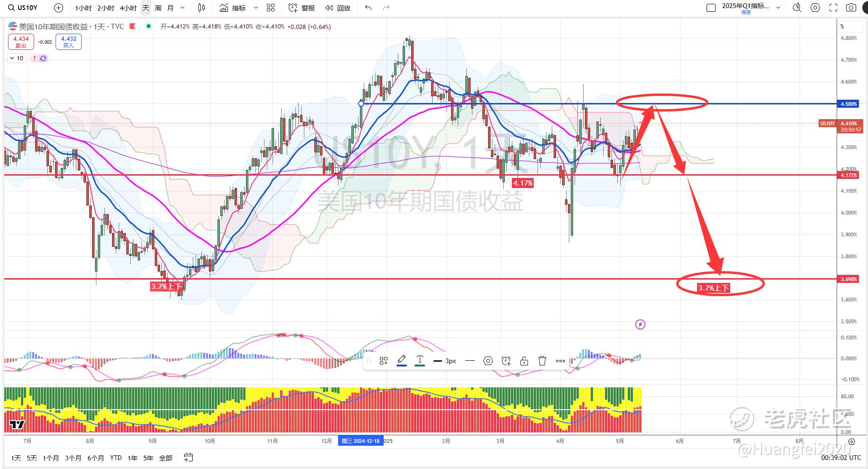Open the candlestick chart type selector
The height and width of the screenshot is (469, 868).
click(202, 8)
